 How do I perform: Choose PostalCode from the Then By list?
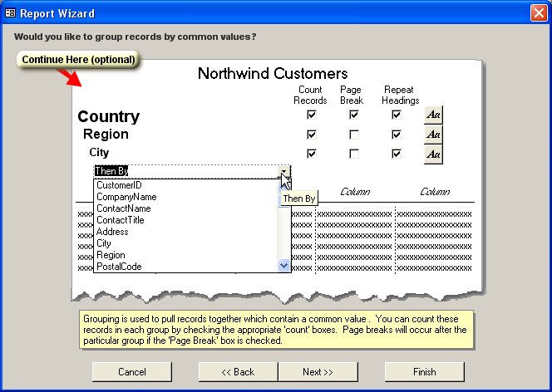click(186, 266)
